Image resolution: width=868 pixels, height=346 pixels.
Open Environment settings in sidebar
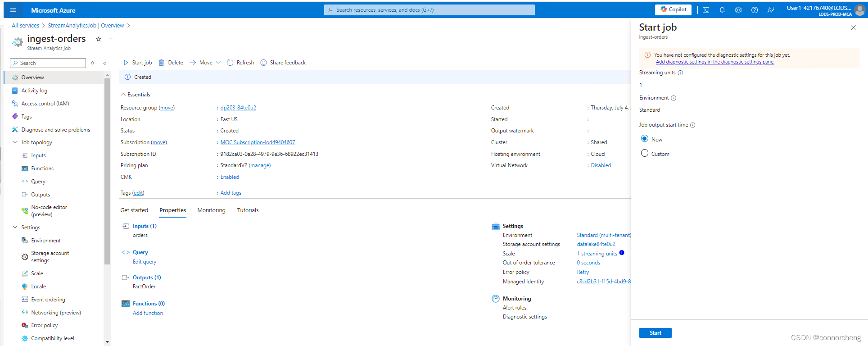click(x=45, y=241)
